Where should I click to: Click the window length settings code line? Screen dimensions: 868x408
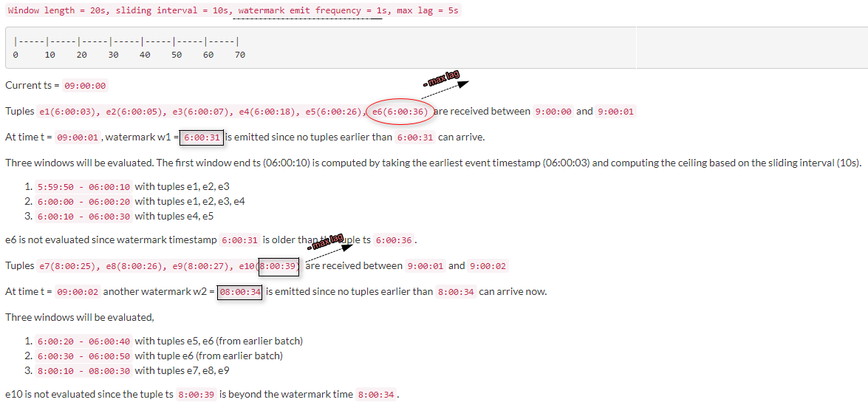coord(233,10)
